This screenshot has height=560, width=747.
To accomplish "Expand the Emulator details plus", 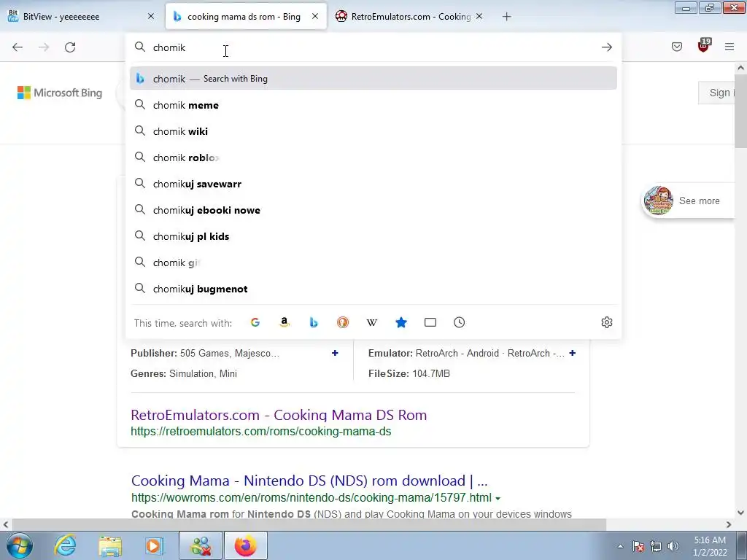I will click(x=572, y=353).
